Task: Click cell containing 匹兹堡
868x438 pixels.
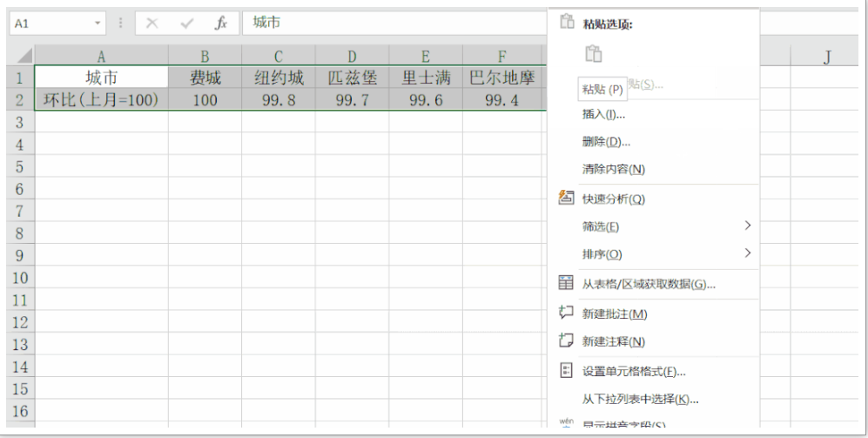Action: [x=352, y=77]
